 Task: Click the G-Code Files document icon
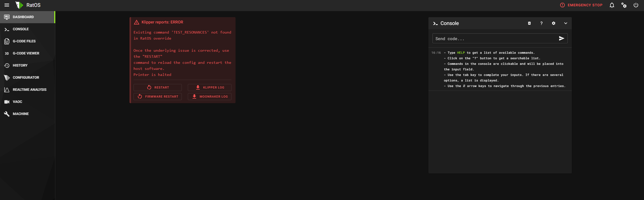(7, 41)
